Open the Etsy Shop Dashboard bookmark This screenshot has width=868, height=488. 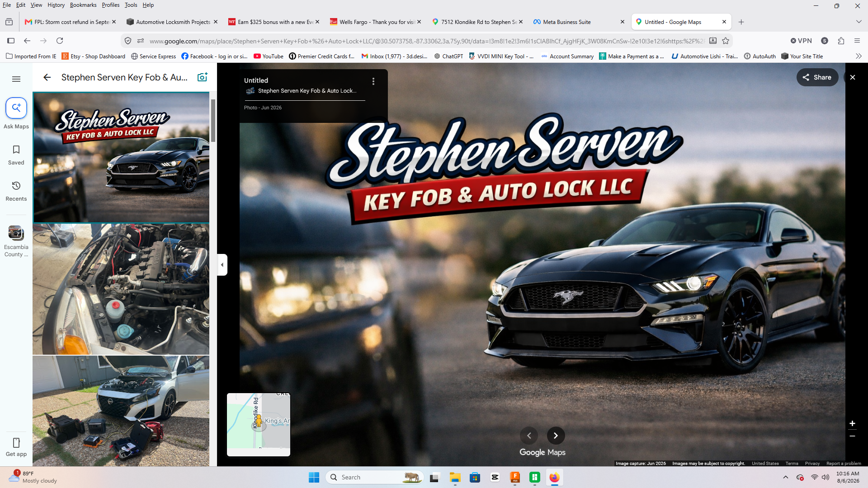click(94, 56)
